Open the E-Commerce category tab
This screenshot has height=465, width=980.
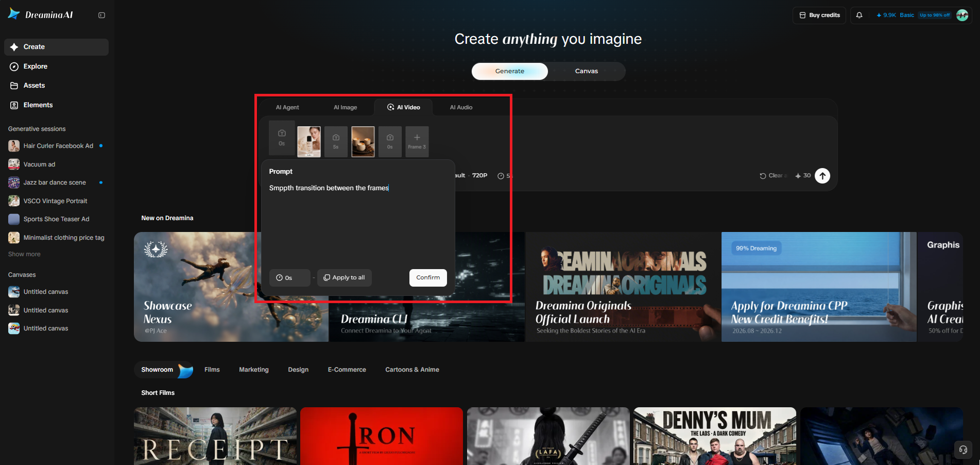click(347, 370)
